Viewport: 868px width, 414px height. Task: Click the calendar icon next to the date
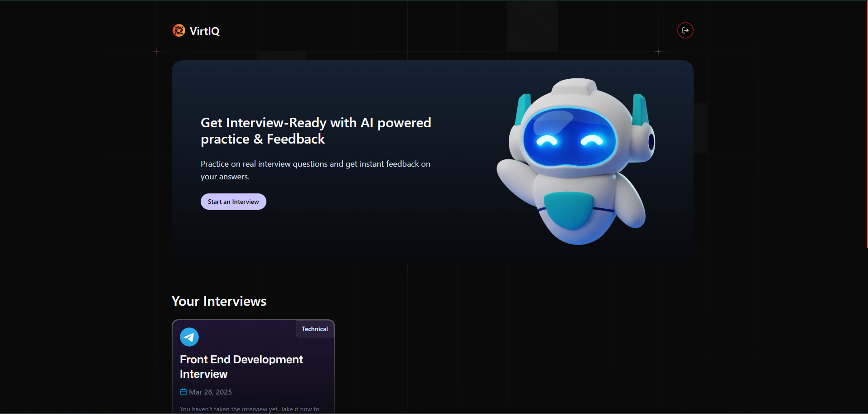tap(183, 392)
